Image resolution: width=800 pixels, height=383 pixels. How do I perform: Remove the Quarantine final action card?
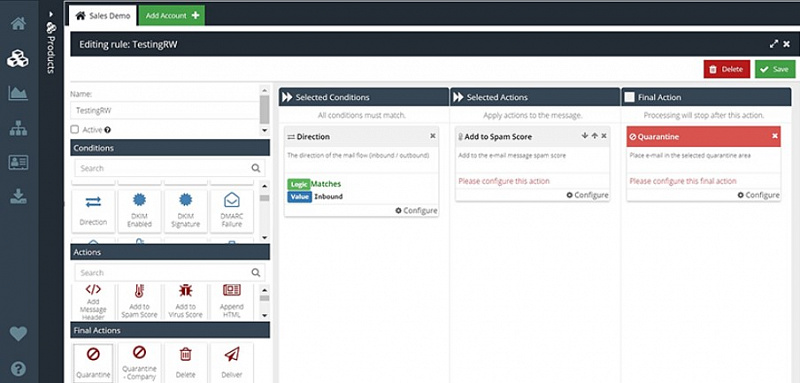point(775,136)
